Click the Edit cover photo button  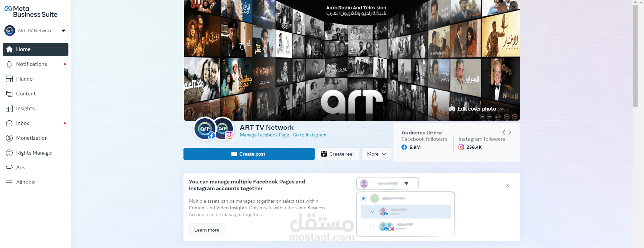click(476, 109)
